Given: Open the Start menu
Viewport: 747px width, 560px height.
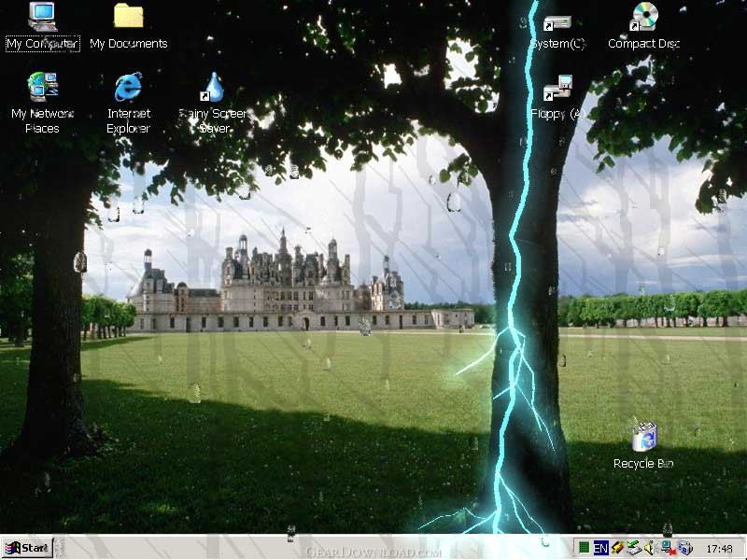Looking at the screenshot, I should [27, 548].
